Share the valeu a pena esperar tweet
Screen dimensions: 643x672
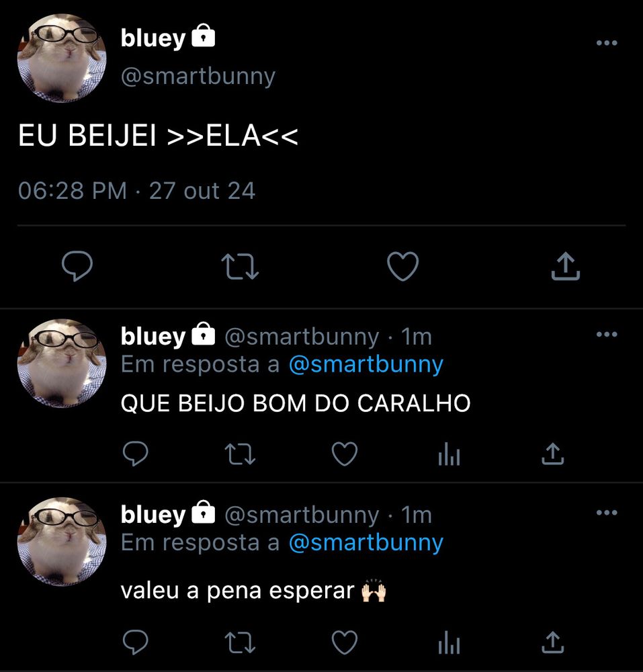(552, 642)
